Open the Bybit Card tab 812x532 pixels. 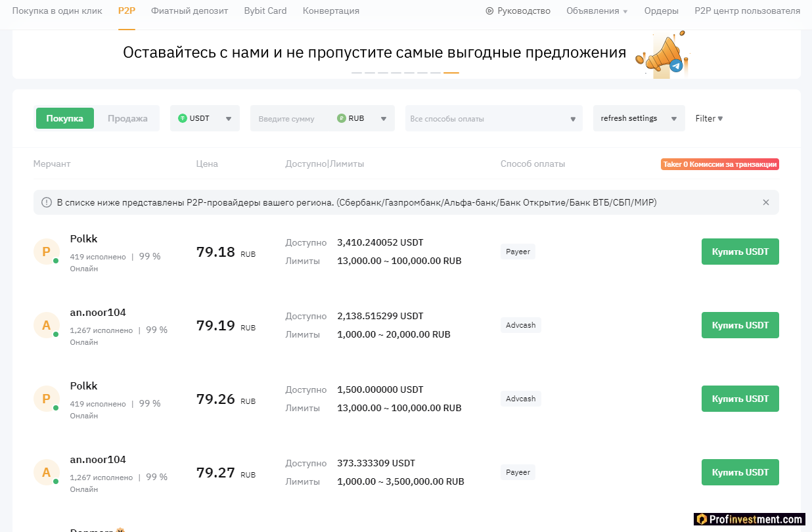[x=265, y=11]
